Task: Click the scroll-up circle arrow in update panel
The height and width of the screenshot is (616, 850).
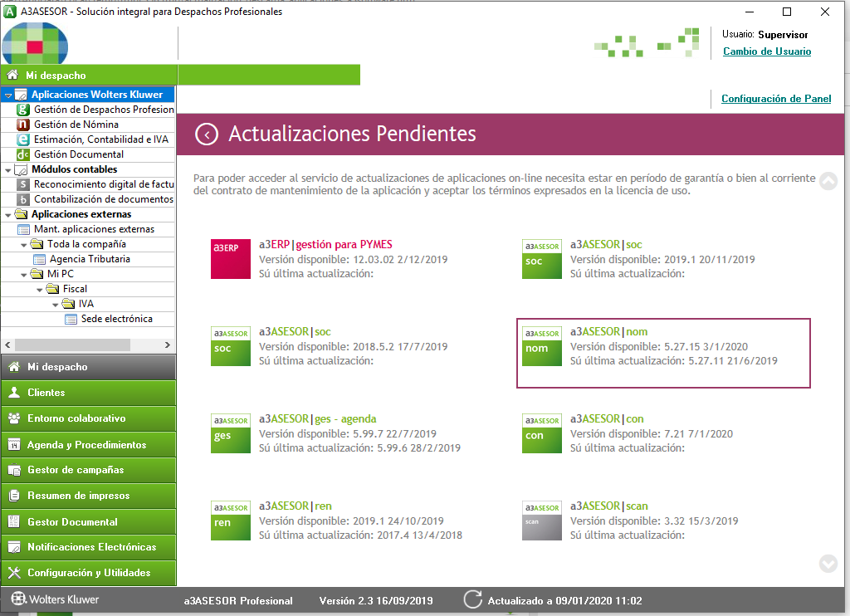Action: [828, 181]
